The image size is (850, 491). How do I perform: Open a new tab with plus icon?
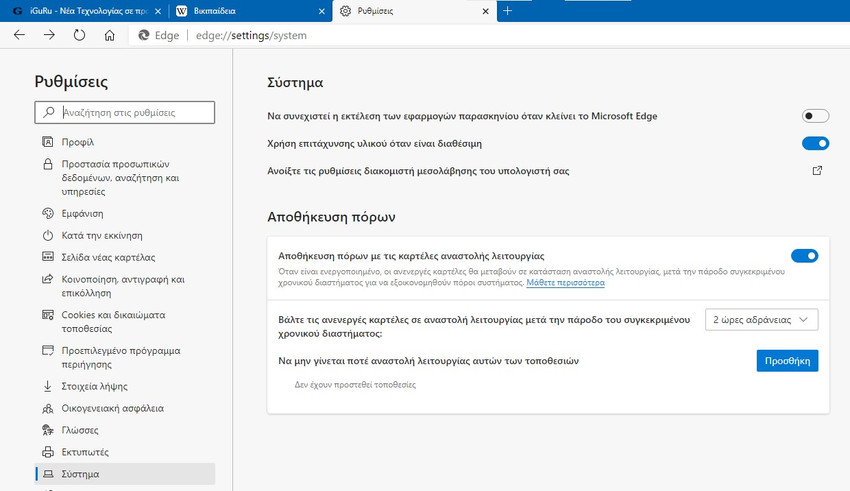(x=507, y=11)
